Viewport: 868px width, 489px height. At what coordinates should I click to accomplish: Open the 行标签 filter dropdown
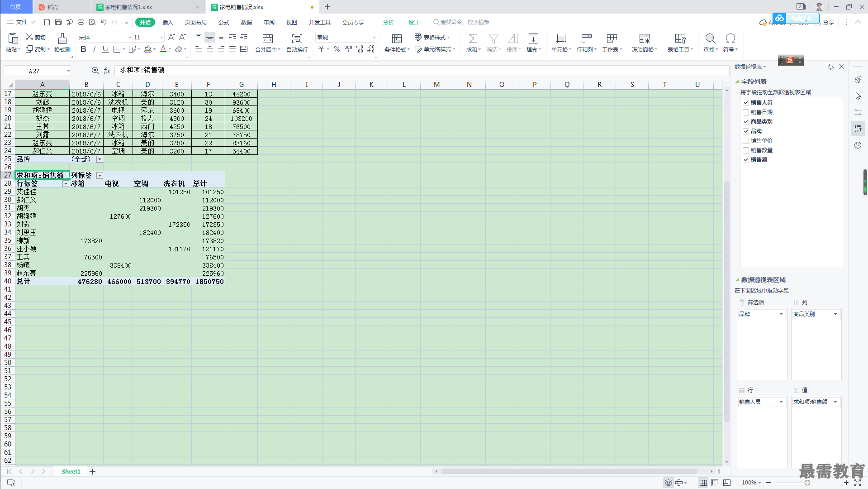point(66,184)
